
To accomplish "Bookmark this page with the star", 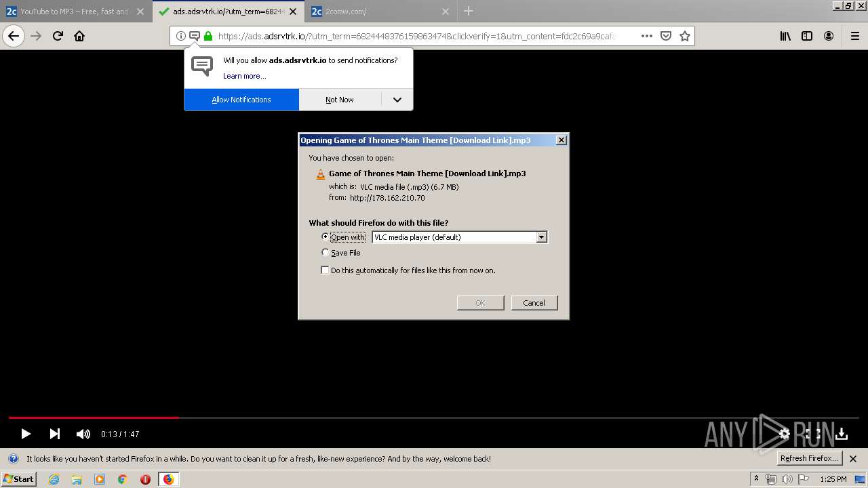I will [x=685, y=36].
